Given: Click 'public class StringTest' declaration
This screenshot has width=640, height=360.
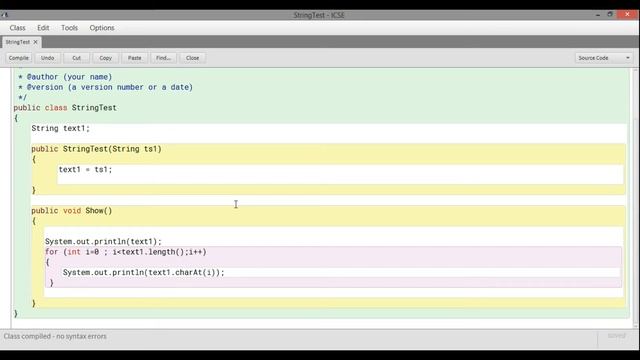Looking at the screenshot, I should 65,108.
